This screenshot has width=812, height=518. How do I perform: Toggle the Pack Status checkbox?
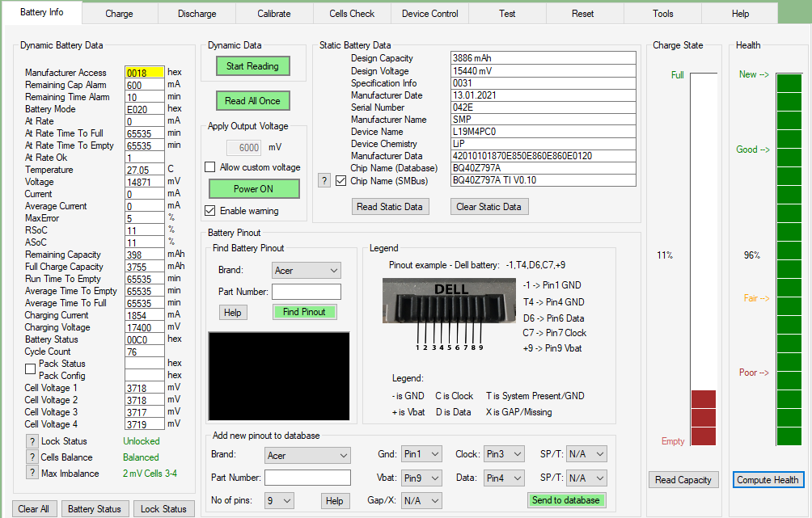[31, 369]
